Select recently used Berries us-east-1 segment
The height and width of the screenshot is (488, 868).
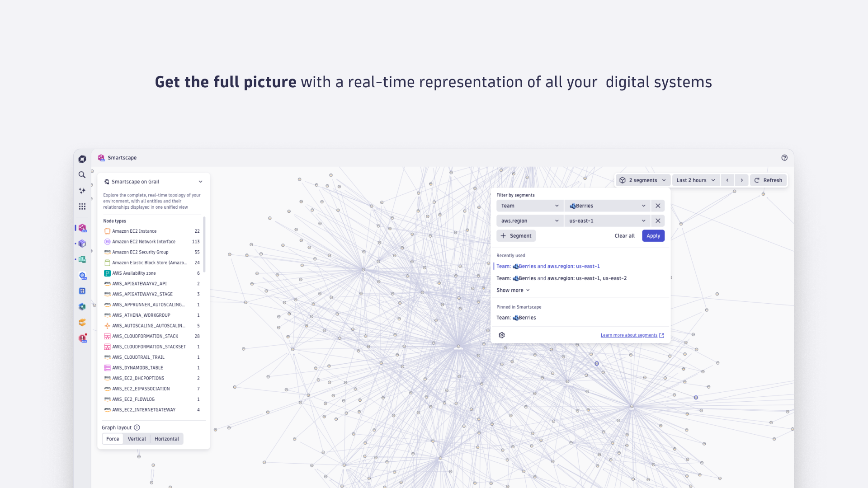[x=548, y=266]
